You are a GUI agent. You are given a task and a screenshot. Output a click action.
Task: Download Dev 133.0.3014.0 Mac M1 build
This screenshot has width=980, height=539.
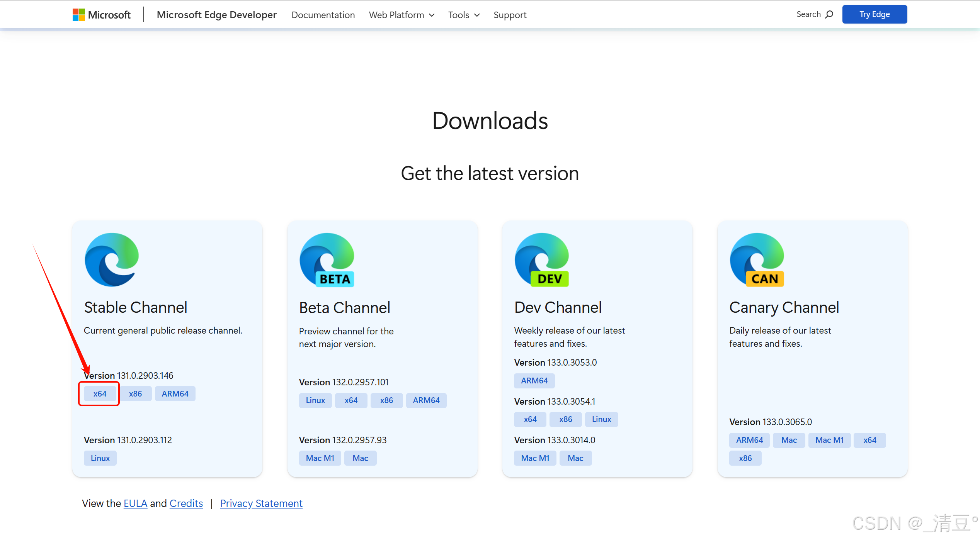(x=535, y=458)
